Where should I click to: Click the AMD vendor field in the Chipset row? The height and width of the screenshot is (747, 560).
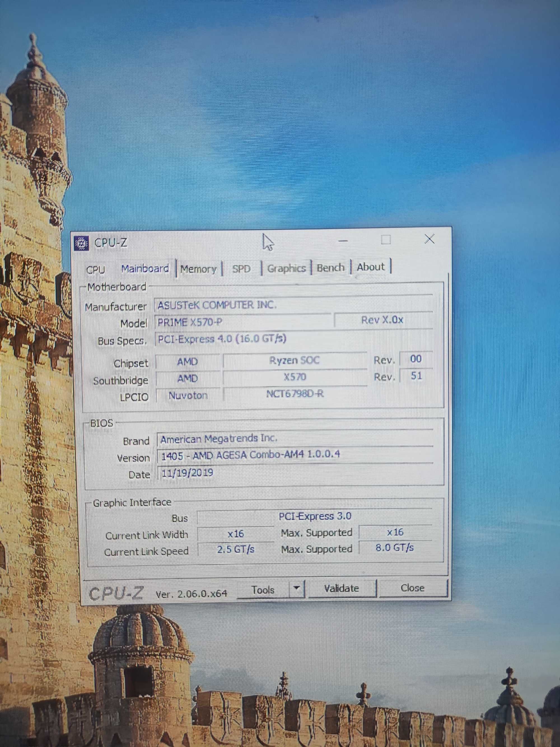[188, 362]
